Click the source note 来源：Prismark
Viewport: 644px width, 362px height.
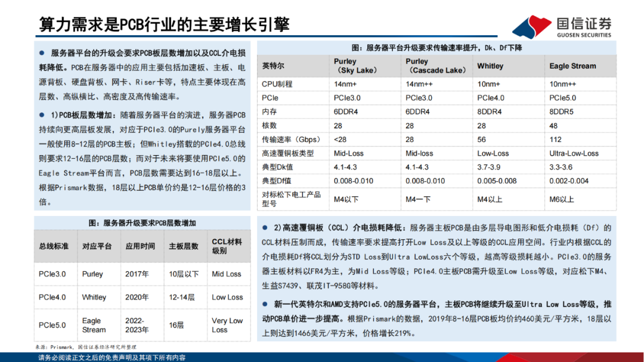85,347
